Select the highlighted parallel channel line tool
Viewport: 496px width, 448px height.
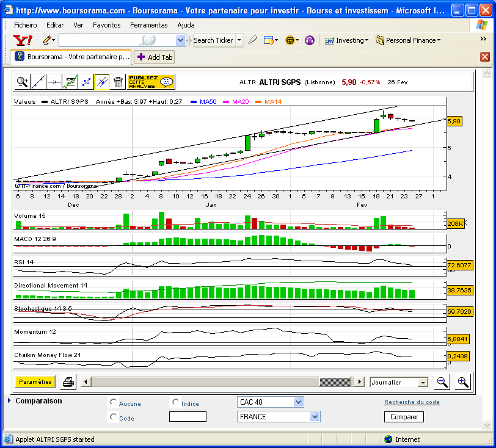pos(102,82)
